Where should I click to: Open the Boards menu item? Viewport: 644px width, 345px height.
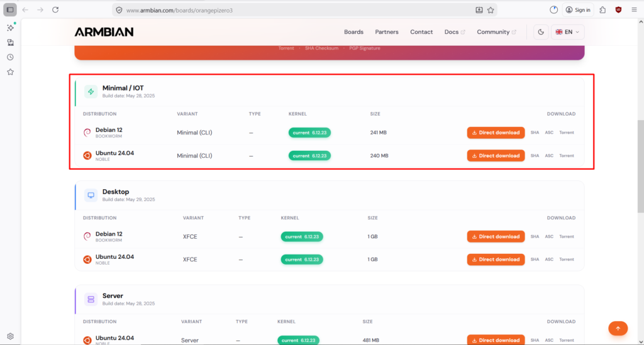pos(353,32)
